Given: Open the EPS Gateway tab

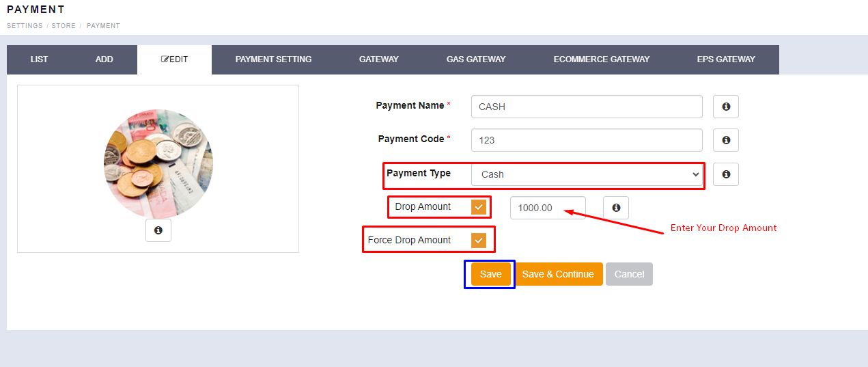Looking at the screenshot, I should pos(725,59).
